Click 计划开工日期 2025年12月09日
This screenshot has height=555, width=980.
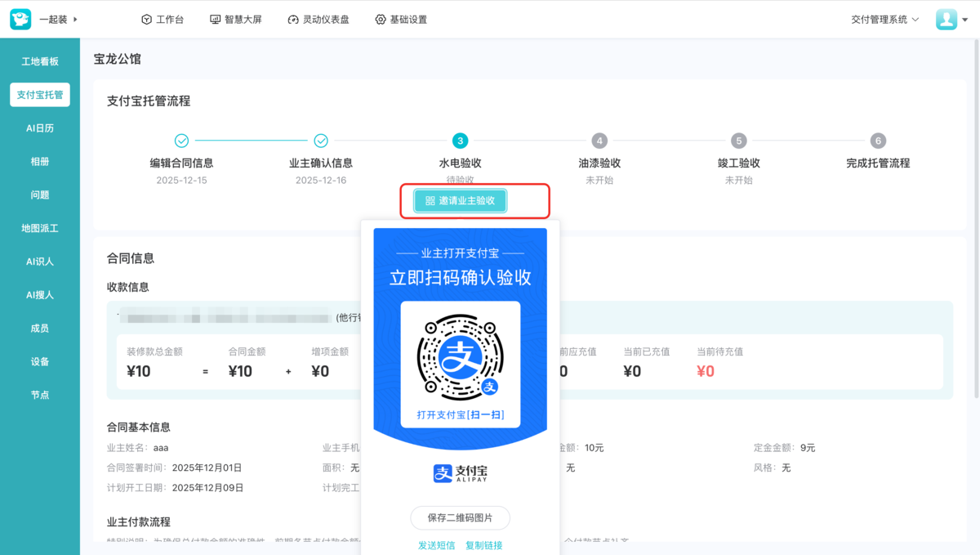(x=175, y=488)
